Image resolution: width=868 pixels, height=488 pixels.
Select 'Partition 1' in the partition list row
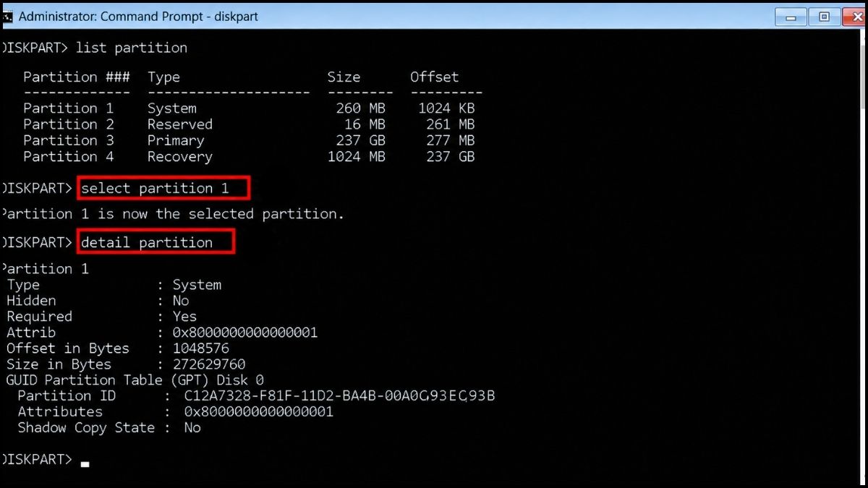[69, 108]
